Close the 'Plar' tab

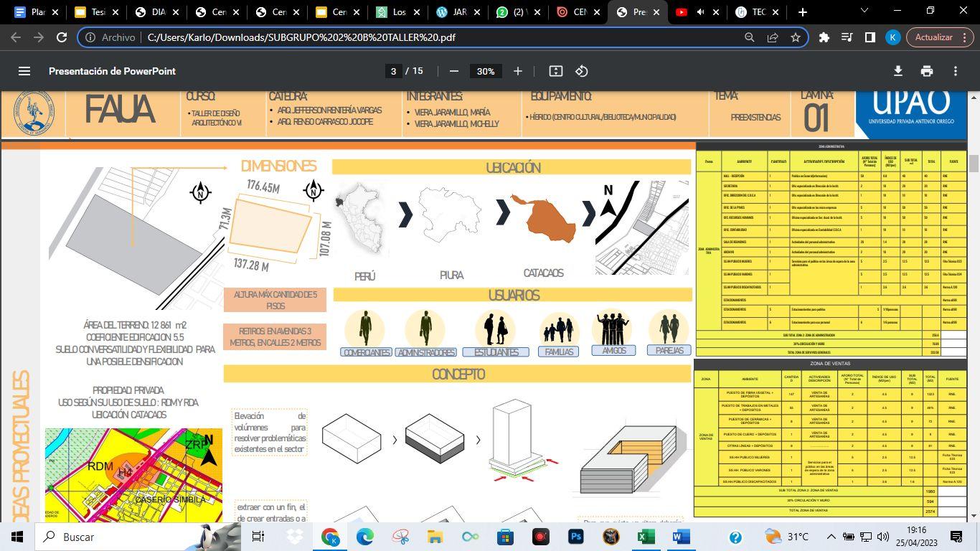pos(55,12)
